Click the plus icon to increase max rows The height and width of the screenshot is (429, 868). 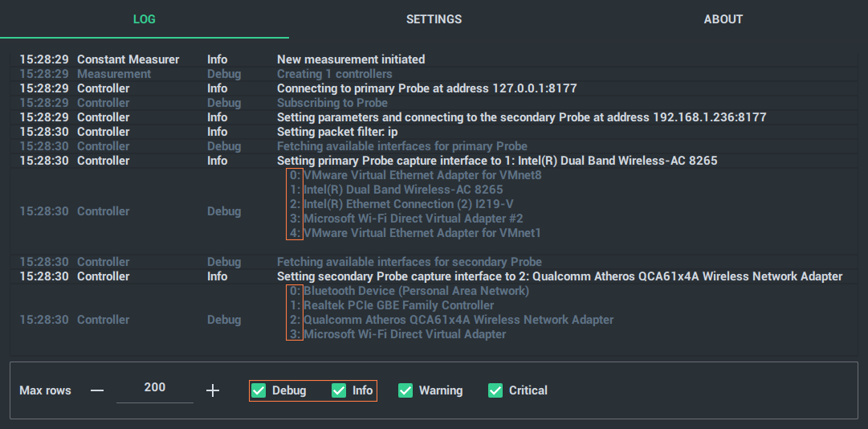click(x=213, y=390)
